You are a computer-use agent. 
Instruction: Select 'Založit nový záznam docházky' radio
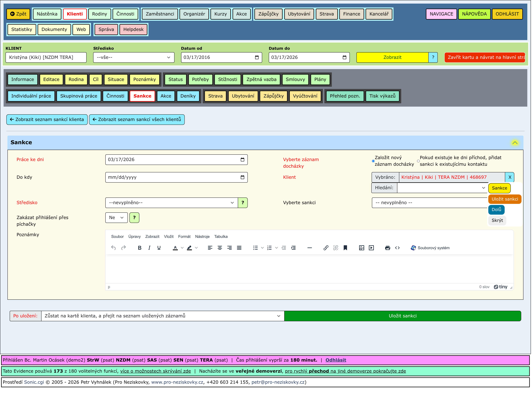click(x=373, y=161)
